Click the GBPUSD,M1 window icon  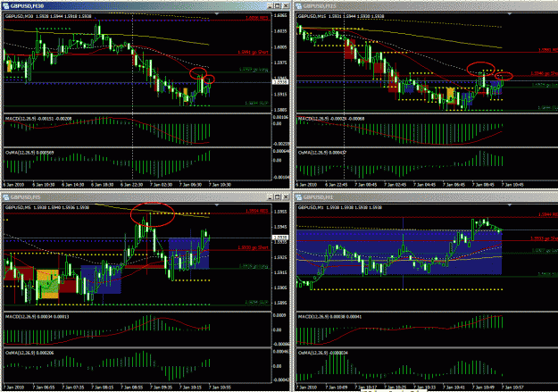coord(299,196)
